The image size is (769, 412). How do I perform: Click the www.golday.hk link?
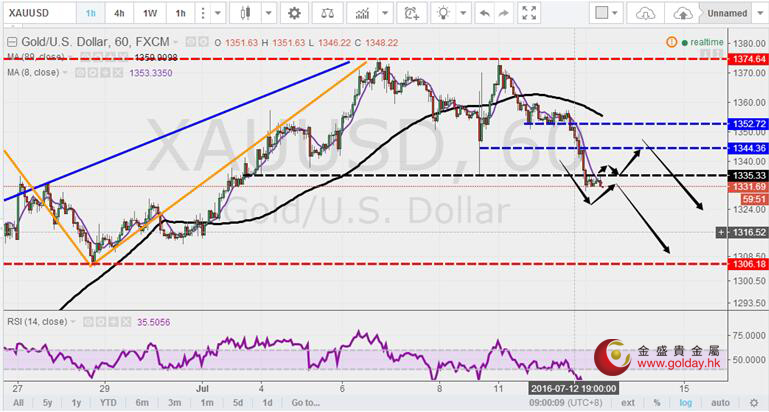(678, 364)
